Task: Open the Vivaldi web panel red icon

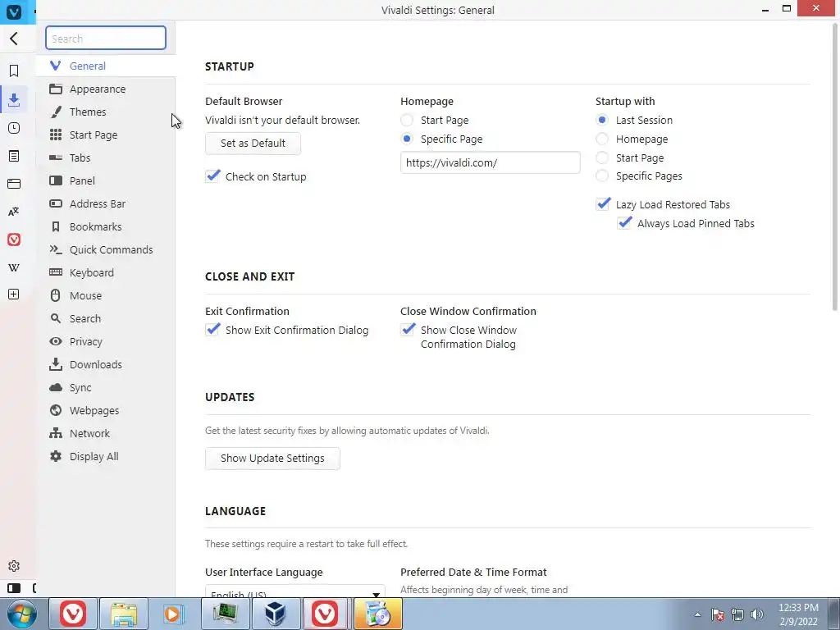Action: [14, 240]
